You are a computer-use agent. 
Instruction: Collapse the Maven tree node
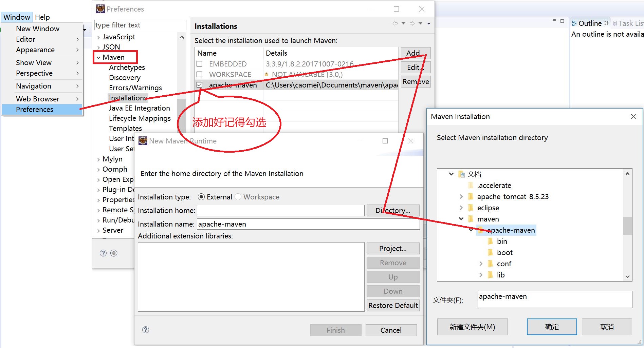pyautogui.click(x=98, y=58)
